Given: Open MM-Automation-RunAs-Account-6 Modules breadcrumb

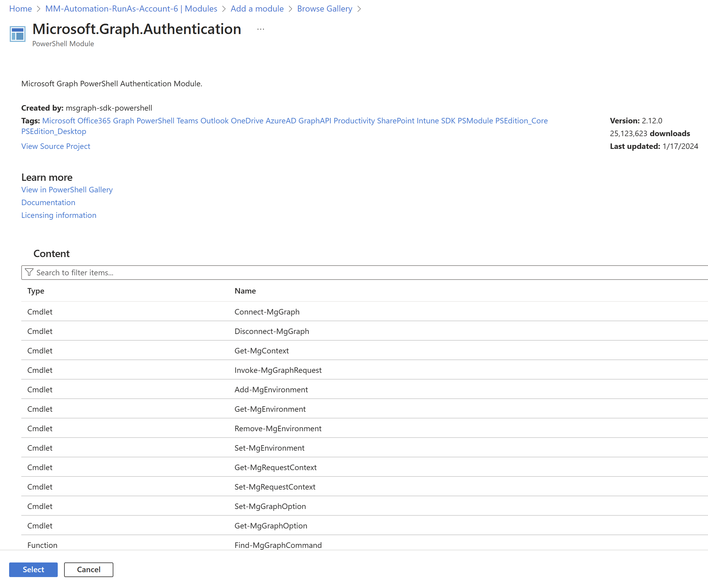Looking at the screenshot, I should pyautogui.click(x=131, y=9).
